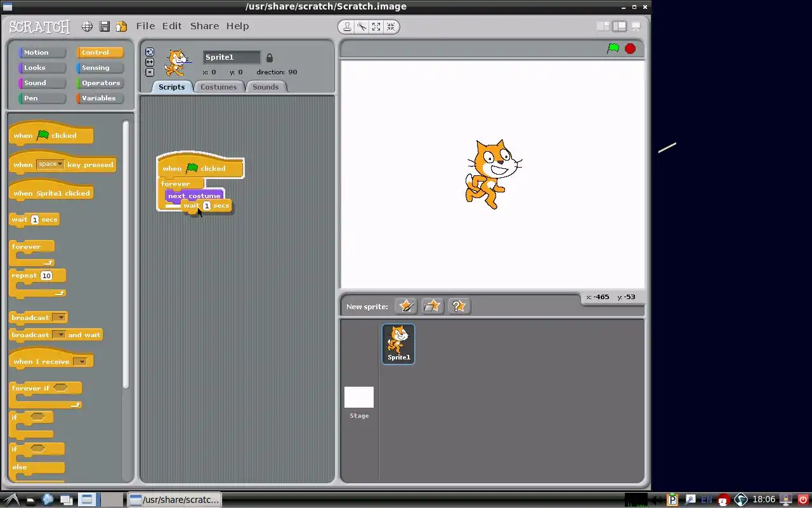
Task: Switch to the Costumes tab
Action: point(218,87)
